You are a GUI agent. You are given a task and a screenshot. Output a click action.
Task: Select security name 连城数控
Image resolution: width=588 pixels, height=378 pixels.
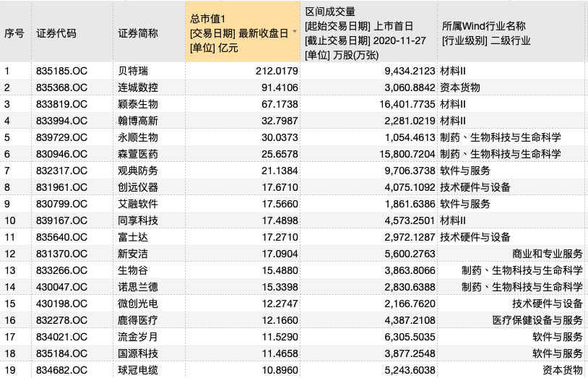pos(138,87)
